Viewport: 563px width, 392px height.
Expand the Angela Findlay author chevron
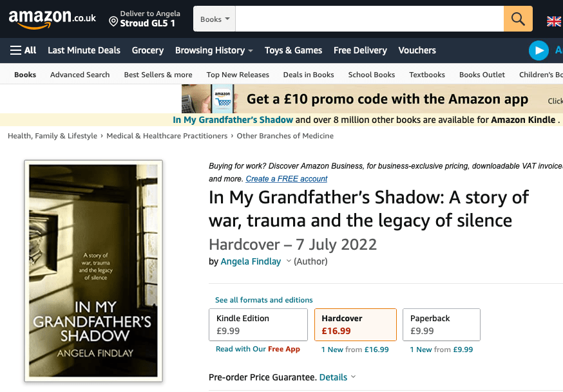pos(289,261)
